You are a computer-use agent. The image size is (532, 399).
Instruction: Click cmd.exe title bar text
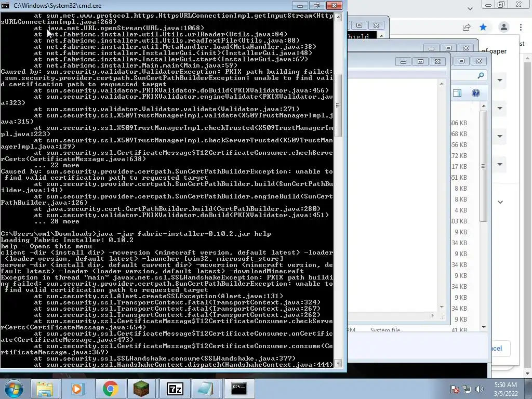click(57, 5)
